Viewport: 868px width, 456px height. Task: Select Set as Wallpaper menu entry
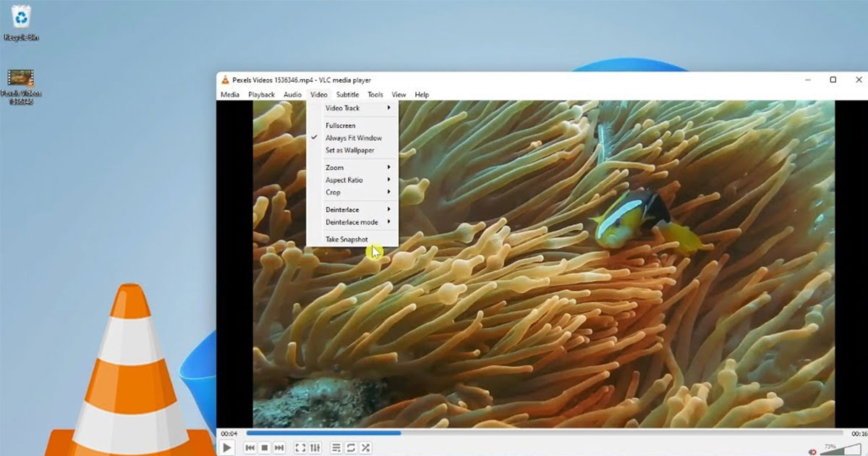[x=349, y=151]
